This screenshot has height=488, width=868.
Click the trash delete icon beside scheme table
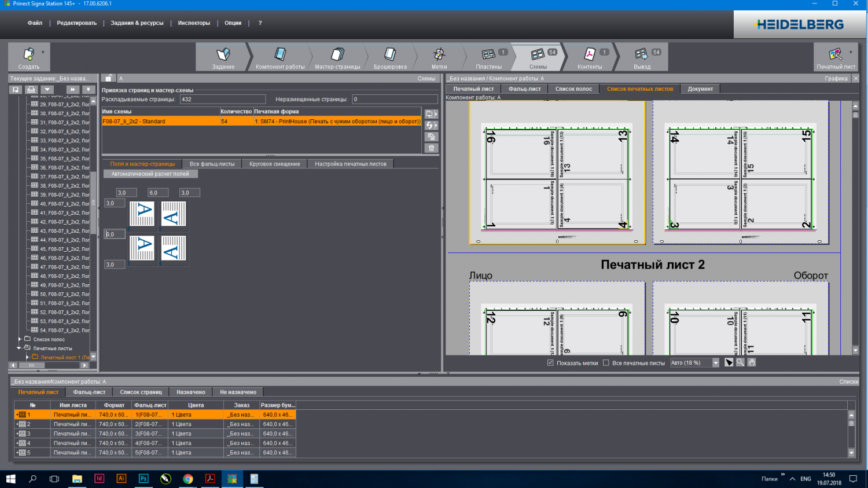[431, 148]
